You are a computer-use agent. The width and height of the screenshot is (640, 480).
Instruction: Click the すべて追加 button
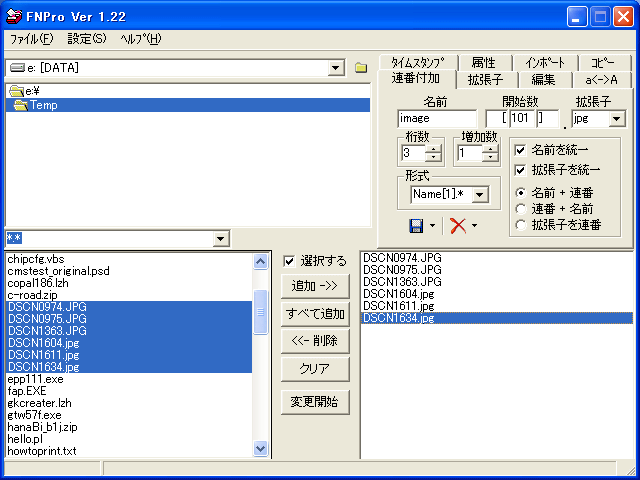point(315,313)
